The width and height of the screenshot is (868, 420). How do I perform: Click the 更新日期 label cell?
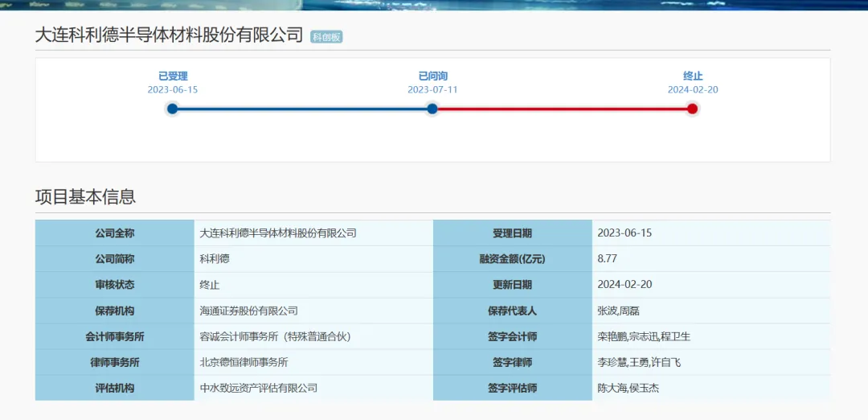[513, 285]
